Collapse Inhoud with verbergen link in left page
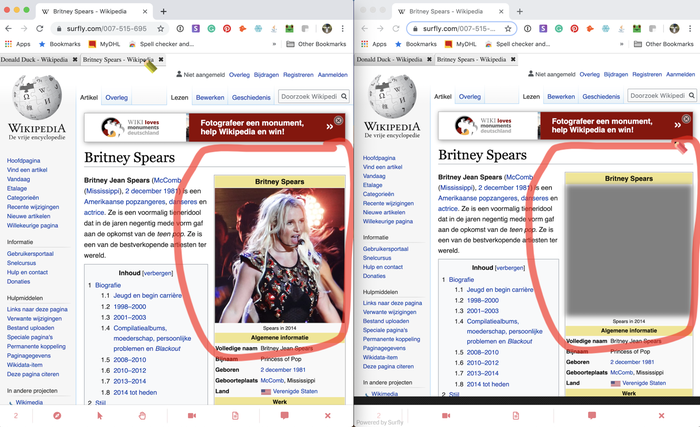 [158, 272]
